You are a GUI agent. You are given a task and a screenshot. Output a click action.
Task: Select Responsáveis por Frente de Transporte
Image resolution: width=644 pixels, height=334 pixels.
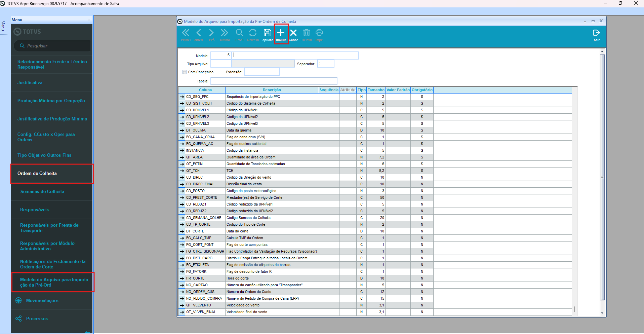[52, 228]
